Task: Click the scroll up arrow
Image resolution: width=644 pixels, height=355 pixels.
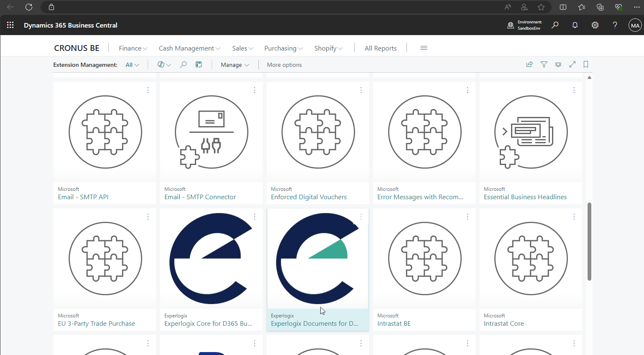Action: [589, 78]
